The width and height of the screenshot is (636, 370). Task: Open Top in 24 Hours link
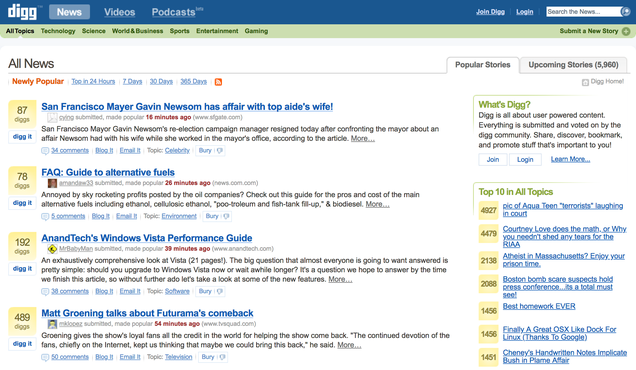[x=93, y=82]
